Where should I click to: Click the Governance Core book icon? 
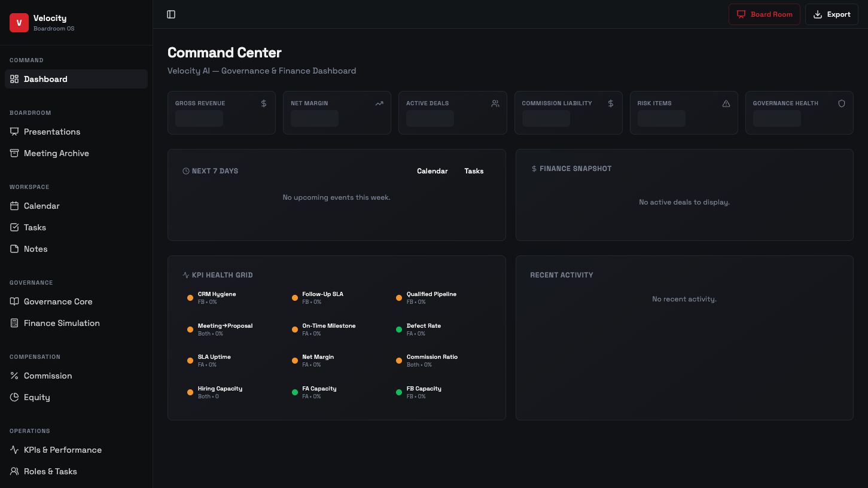point(14,301)
